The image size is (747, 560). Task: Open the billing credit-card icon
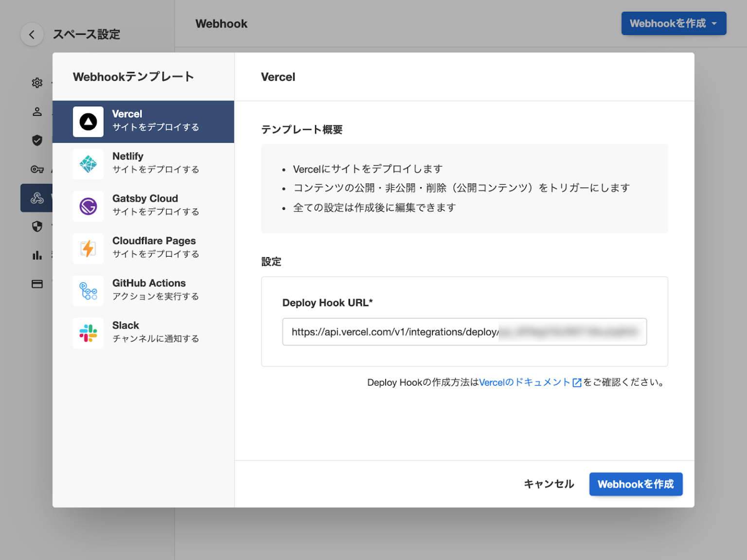tap(37, 284)
